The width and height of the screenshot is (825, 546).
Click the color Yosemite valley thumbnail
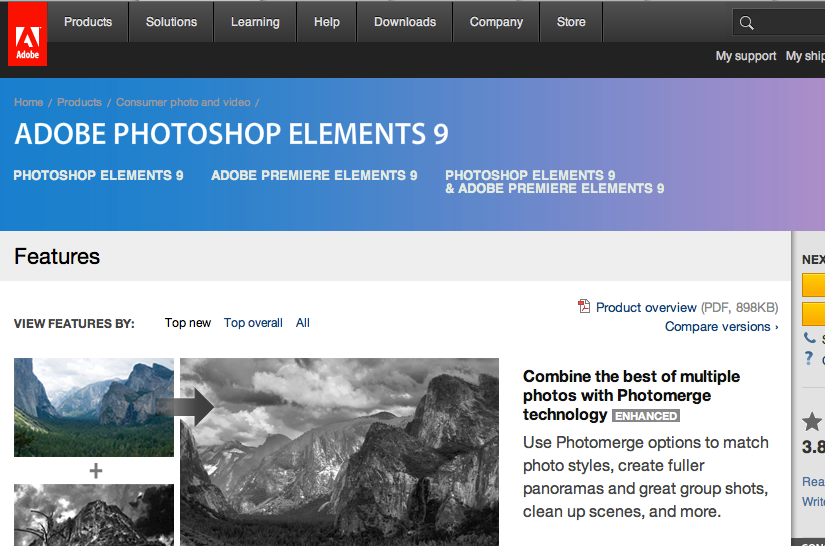[x=94, y=408]
